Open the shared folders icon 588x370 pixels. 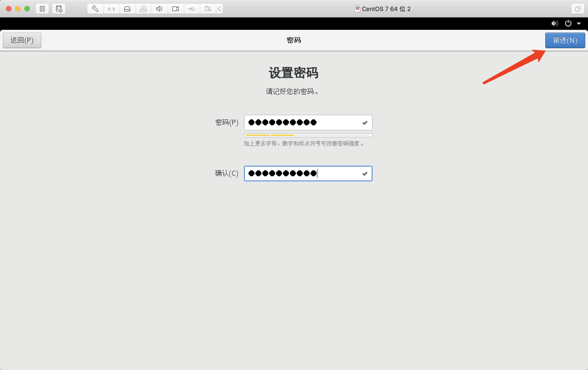click(x=208, y=9)
